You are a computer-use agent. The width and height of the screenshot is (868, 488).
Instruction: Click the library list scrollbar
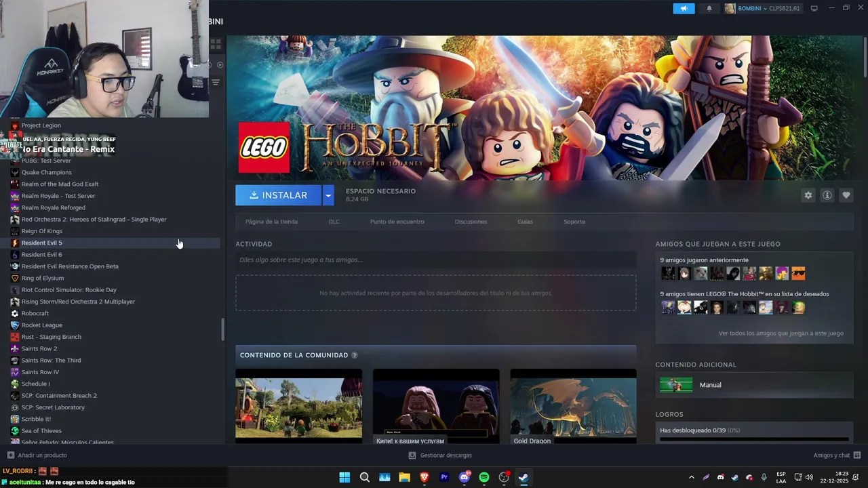(222, 329)
